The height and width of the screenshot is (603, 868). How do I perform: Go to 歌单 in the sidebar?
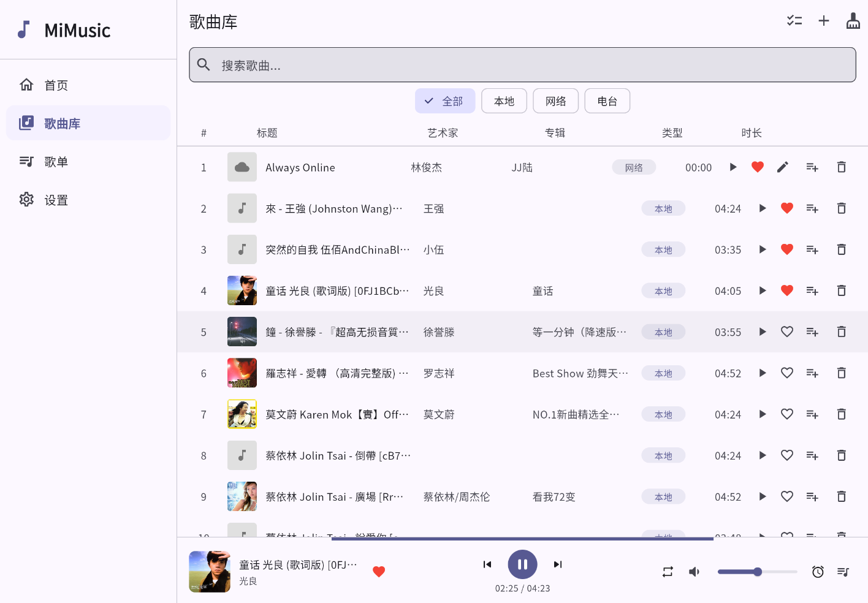56,162
